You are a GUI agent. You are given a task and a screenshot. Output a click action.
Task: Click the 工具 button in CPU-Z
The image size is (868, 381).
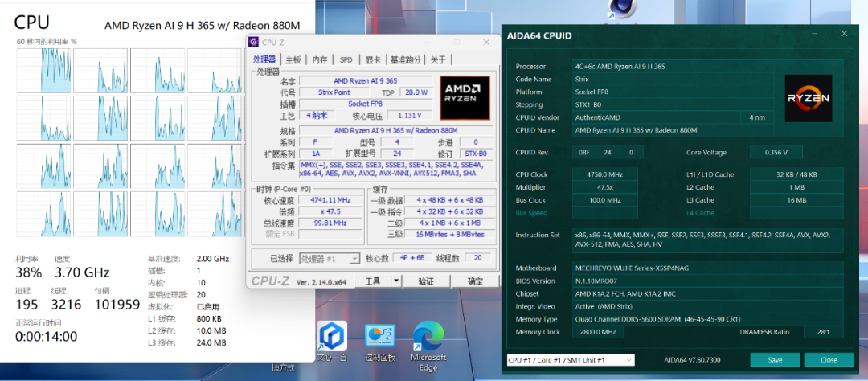[373, 281]
